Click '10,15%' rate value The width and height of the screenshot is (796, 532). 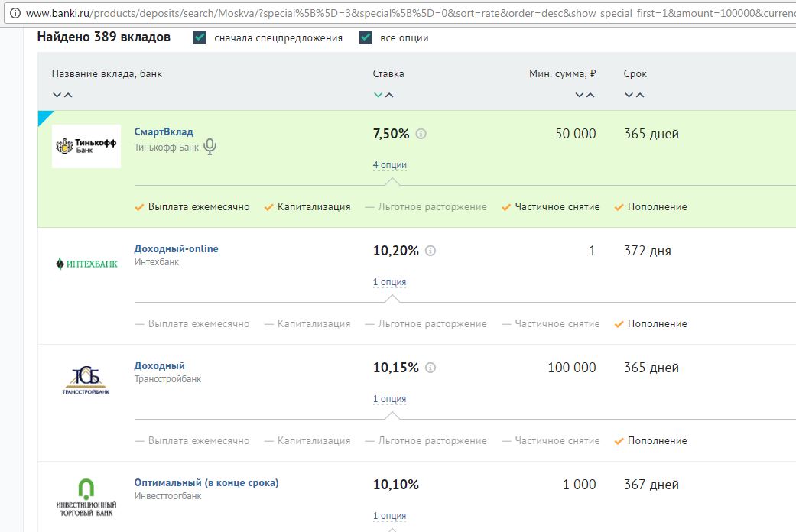396,368
